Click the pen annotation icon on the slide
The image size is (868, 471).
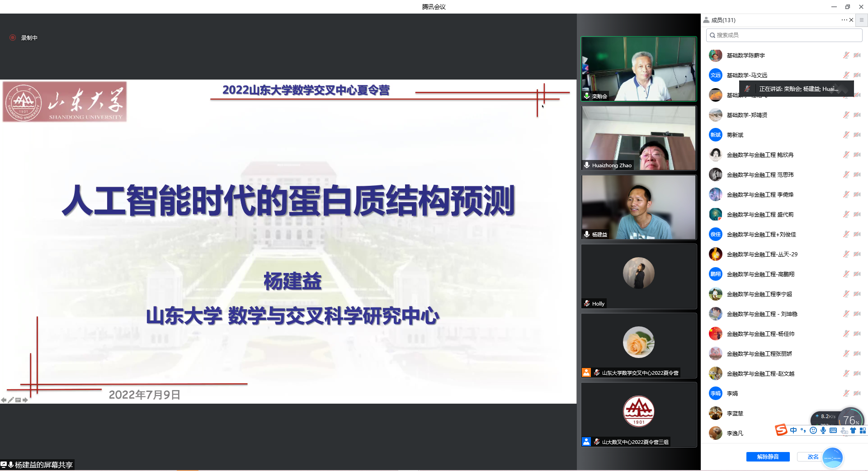[x=11, y=400]
